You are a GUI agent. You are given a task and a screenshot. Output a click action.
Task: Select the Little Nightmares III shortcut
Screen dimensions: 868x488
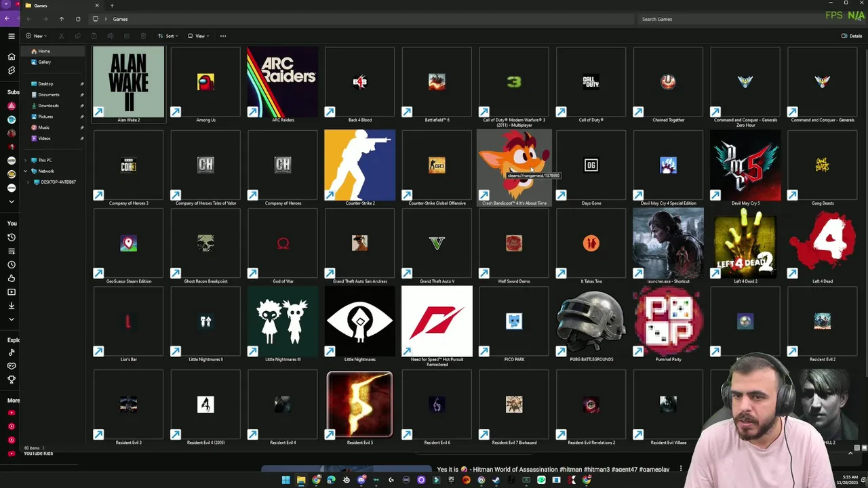283,324
